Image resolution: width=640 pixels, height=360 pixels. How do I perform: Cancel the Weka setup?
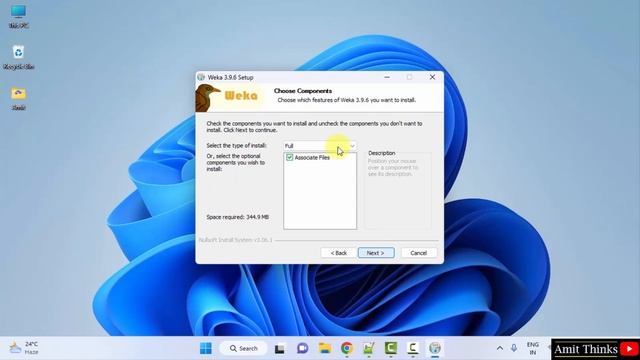[x=418, y=253]
